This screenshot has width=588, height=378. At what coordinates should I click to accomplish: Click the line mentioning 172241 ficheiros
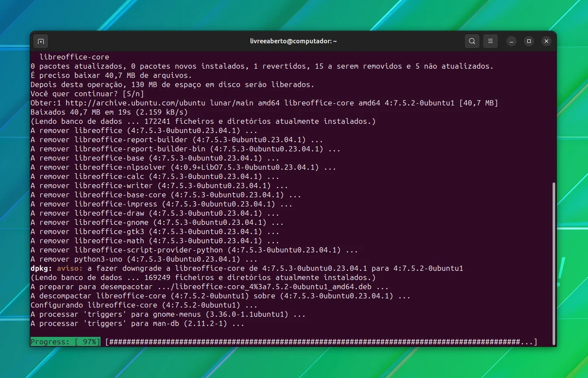pyautogui.click(x=203, y=121)
